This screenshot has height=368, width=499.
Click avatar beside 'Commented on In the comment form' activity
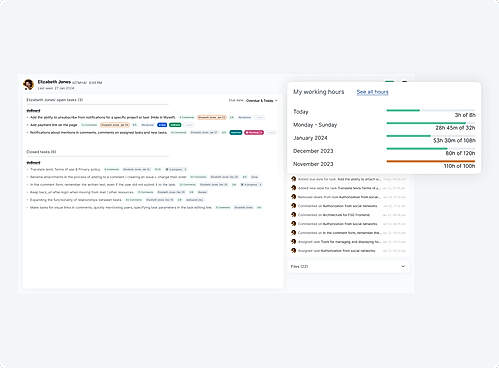point(294,233)
